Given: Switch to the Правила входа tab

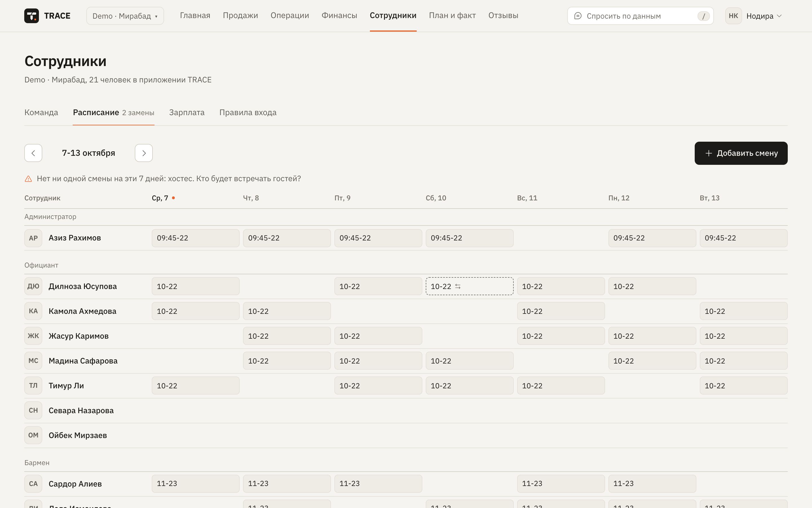Looking at the screenshot, I should pos(248,113).
